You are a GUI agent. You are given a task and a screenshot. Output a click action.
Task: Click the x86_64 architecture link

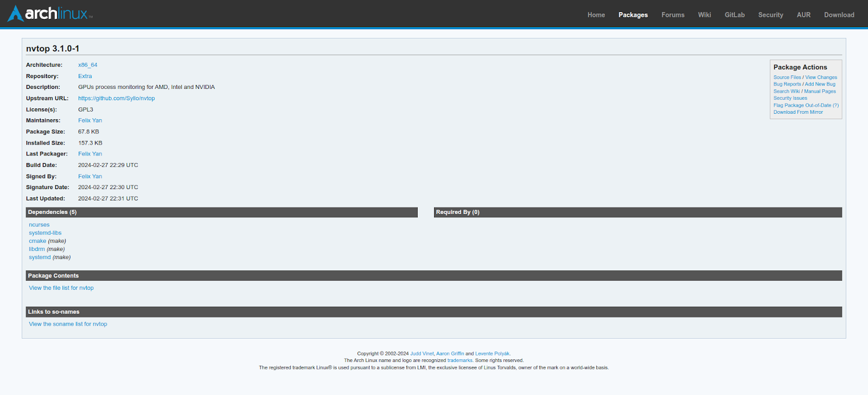pos(88,65)
